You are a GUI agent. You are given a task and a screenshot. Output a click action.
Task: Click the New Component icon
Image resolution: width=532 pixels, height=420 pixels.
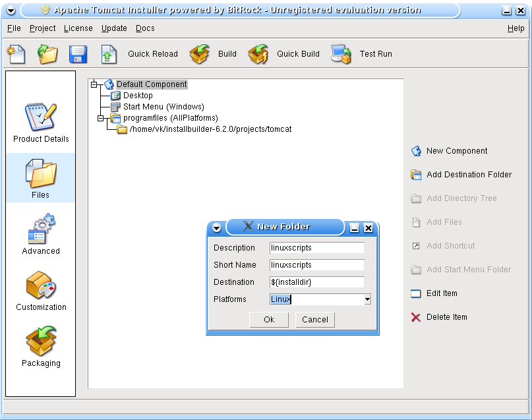416,151
